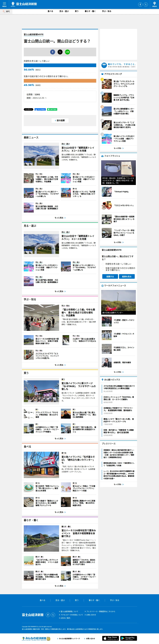Share the vote via green LINE icon
This screenshot has width=159, height=644.
[x=67, y=52]
